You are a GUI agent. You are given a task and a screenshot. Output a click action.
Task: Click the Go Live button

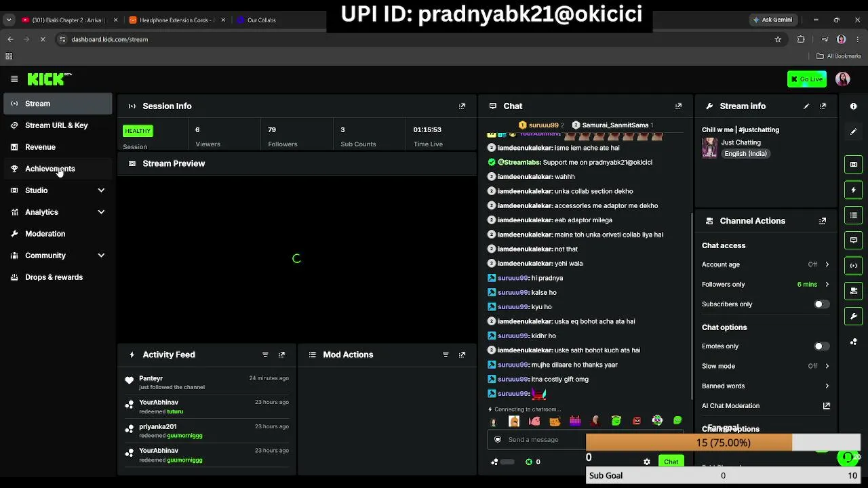[x=807, y=79]
